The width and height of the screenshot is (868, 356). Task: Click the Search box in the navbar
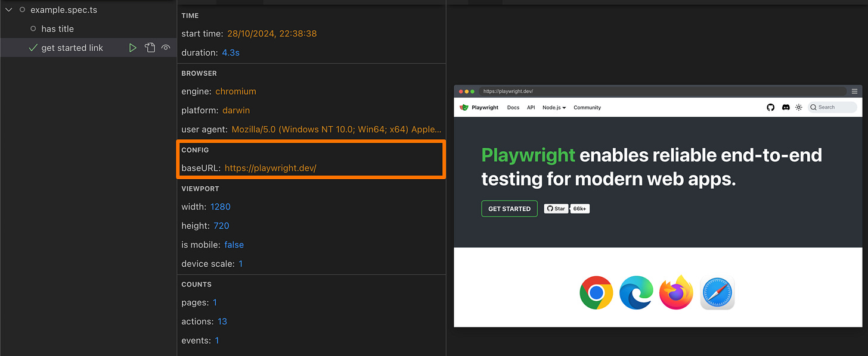click(832, 107)
